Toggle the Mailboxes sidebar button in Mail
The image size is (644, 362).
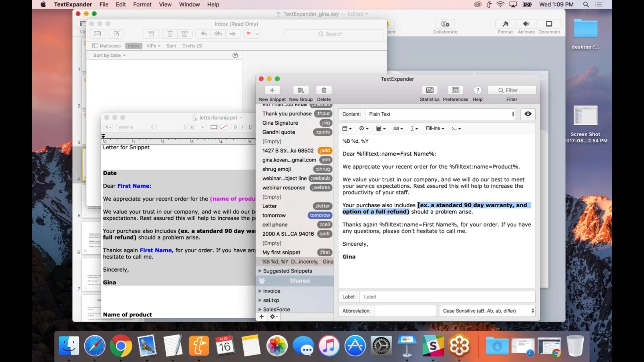tap(107, 46)
